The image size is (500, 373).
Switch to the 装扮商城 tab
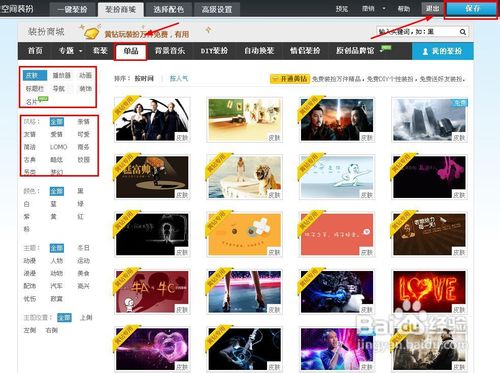coord(121,9)
